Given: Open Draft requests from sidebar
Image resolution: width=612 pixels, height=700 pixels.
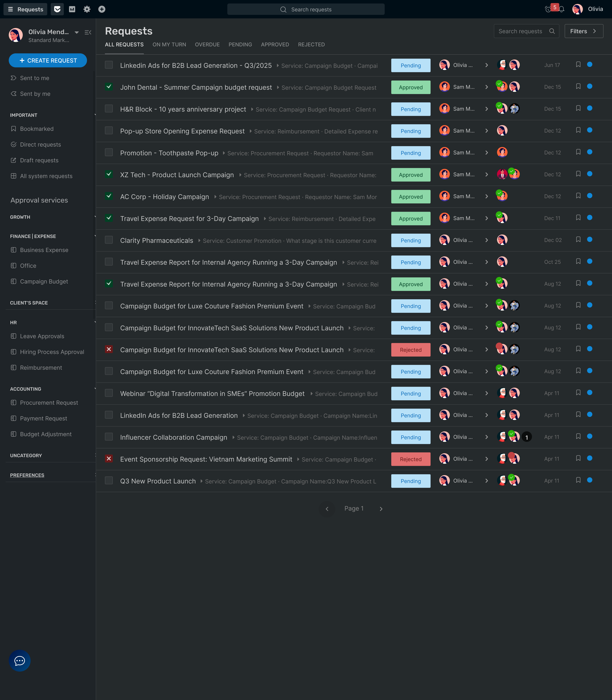Looking at the screenshot, I should point(39,160).
